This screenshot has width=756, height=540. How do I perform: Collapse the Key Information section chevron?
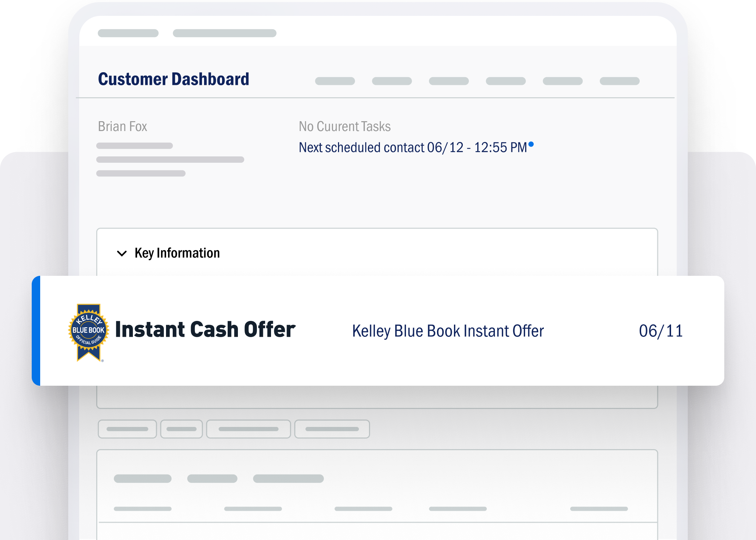[122, 254]
